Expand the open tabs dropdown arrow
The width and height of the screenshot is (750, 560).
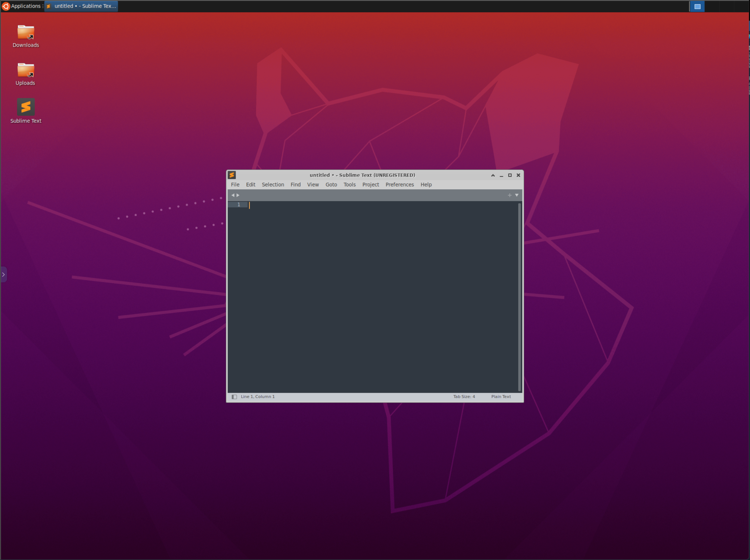point(517,195)
